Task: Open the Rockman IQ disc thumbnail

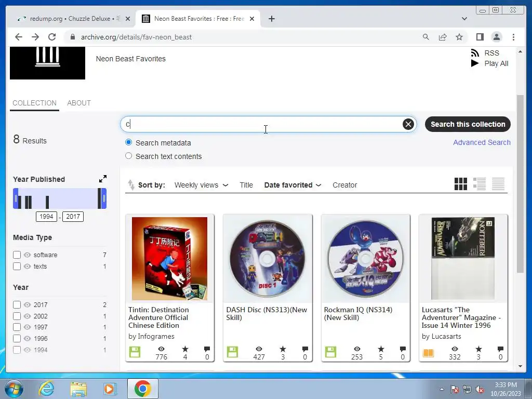Action: click(x=365, y=259)
